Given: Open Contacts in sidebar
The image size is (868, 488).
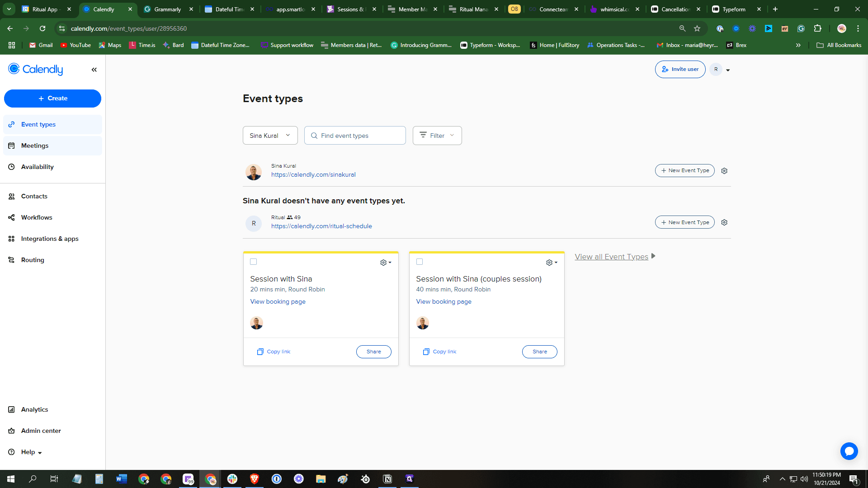Looking at the screenshot, I should 52,196.
